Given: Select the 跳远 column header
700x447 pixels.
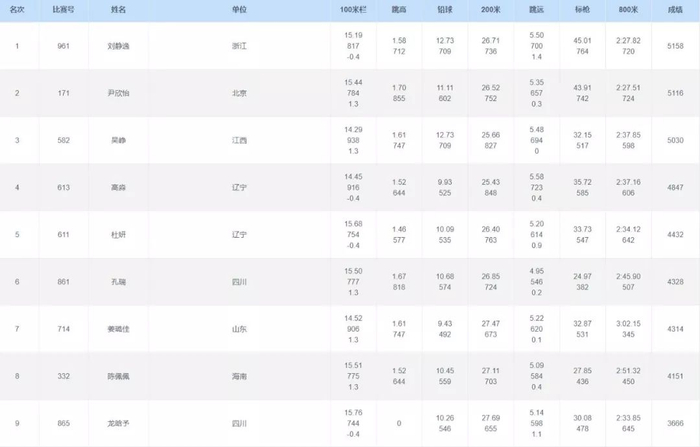Looking at the screenshot, I should coord(536,8).
